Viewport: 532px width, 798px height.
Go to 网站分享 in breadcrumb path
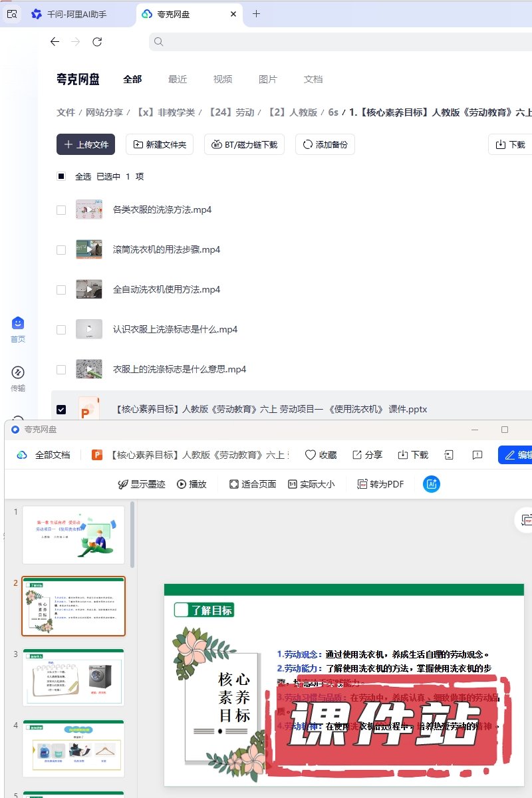pyautogui.click(x=104, y=112)
